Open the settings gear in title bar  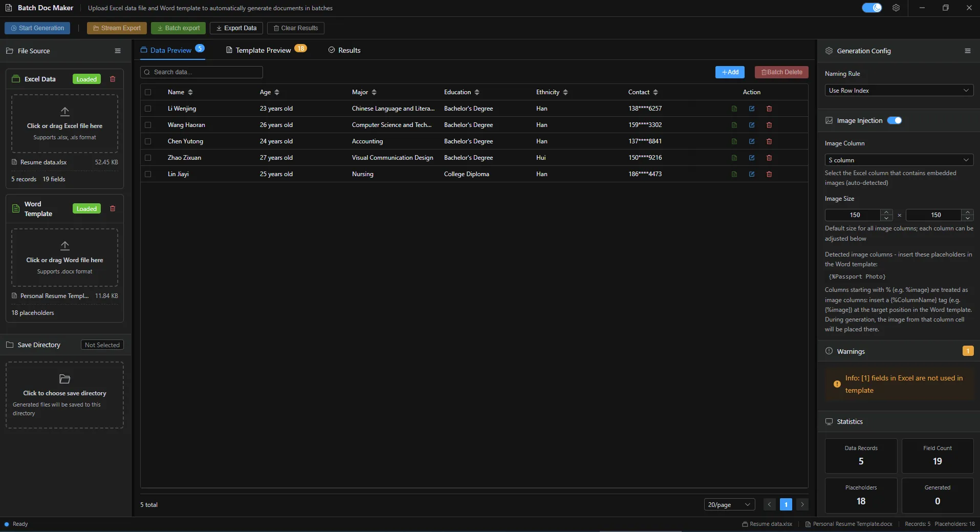(896, 8)
